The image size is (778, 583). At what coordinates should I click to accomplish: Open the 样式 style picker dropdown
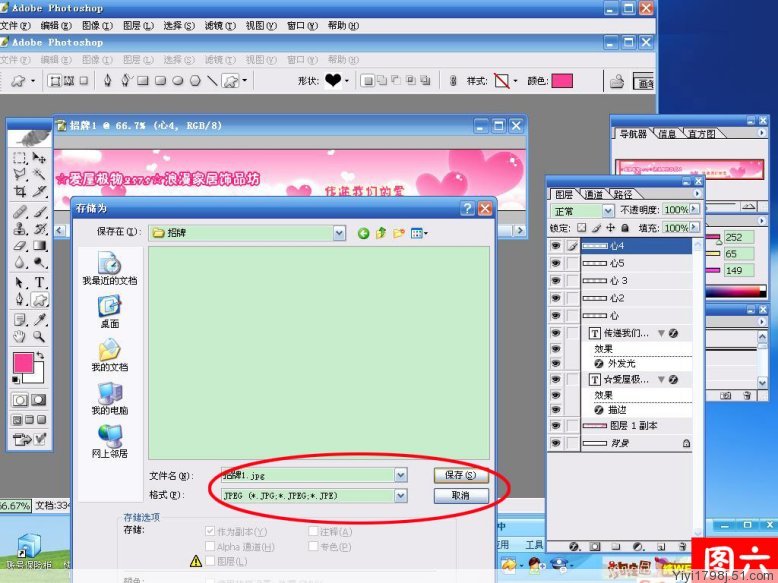[516, 80]
